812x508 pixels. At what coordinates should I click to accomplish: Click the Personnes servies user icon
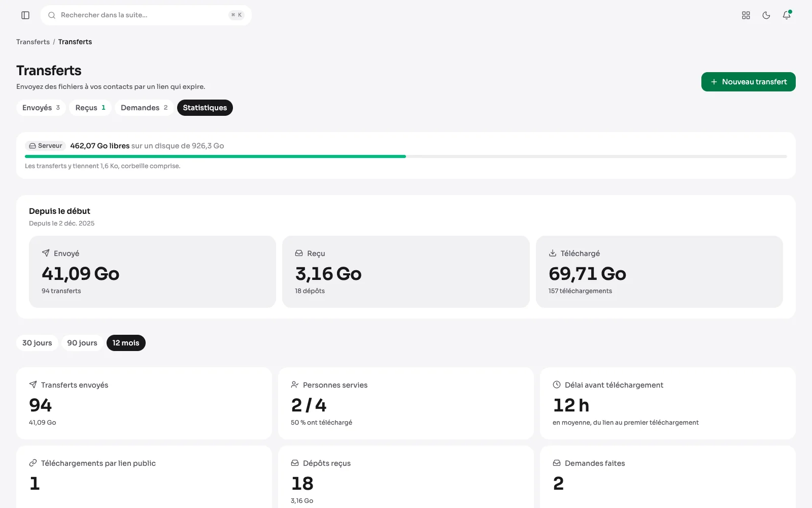click(x=295, y=385)
